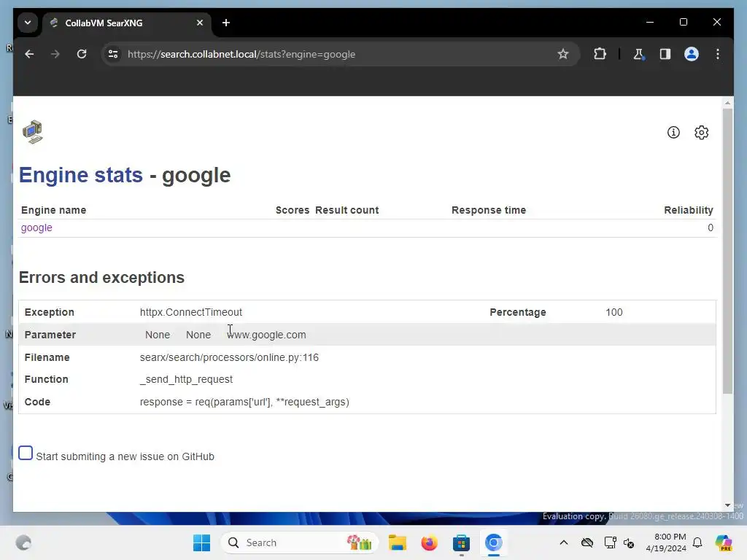Click the page vertical scrollbar thumb
The height and width of the screenshot is (560, 747).
point(727,251)
